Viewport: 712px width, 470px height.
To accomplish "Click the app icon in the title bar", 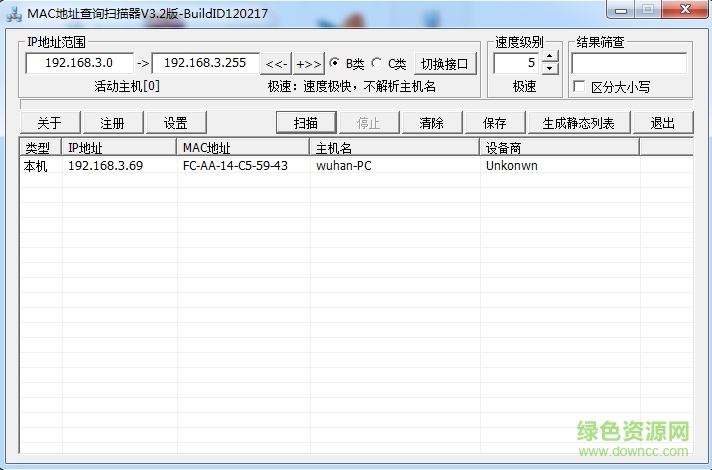I will pos(14,12).
